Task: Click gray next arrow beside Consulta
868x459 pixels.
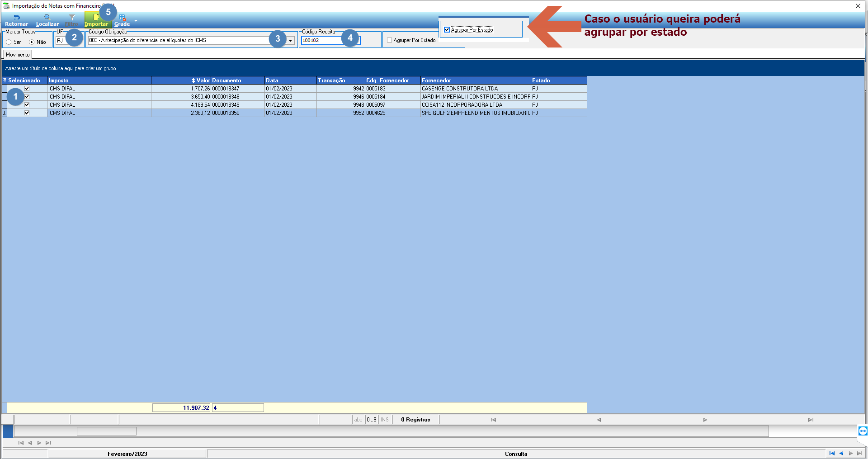Action: pos(851,453)
